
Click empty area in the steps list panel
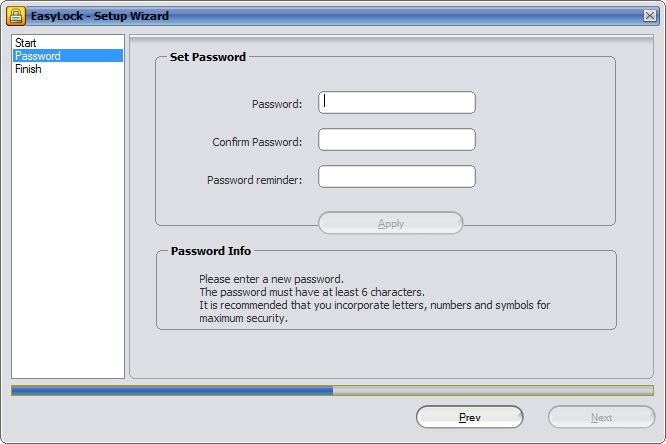click(x=67, y=220)
